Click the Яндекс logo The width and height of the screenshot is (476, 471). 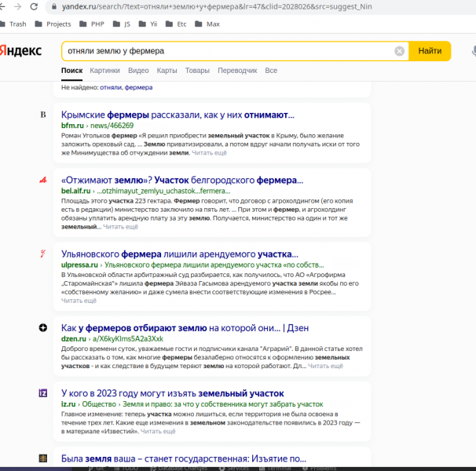coord(20,51)
